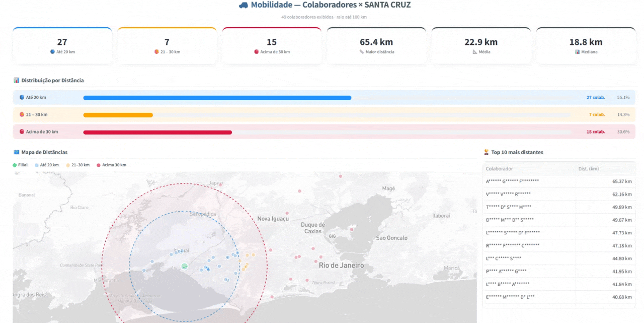The width and height of the screenshot is (644, 323).
Task: Click the Até 20 km legend label above map
Action: pyautogui.click(x=50, y=165)
